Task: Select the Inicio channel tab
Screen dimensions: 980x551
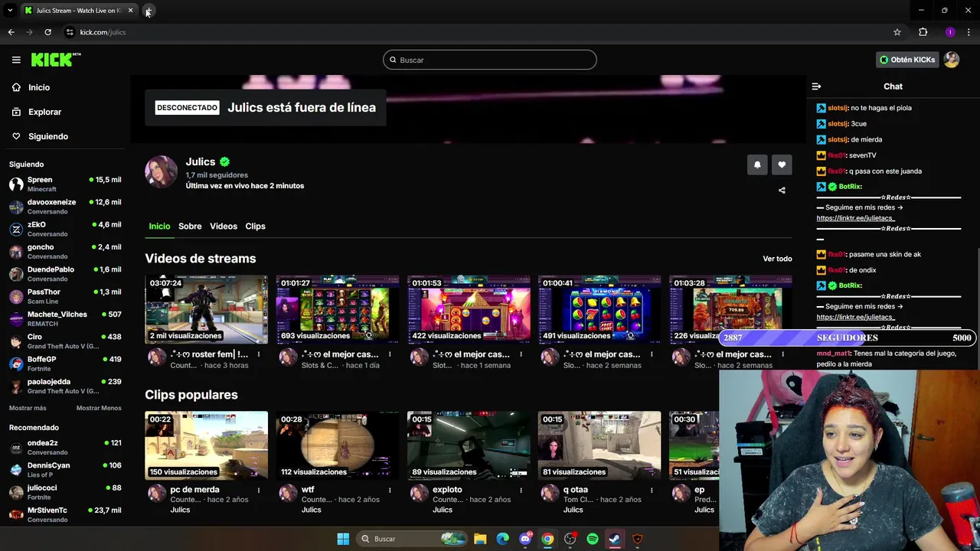Action: tap(159, 227)
